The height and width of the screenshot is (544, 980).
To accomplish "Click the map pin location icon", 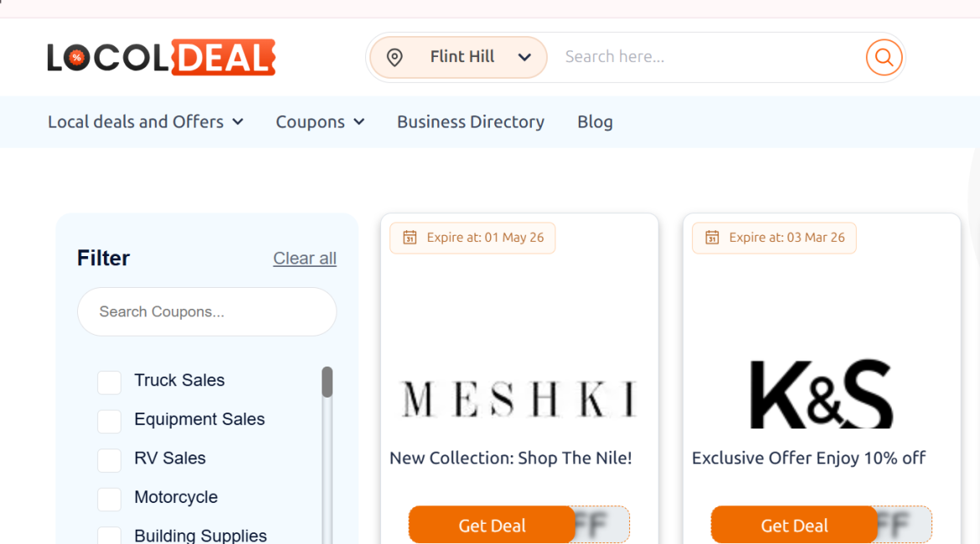I will 395,57.
